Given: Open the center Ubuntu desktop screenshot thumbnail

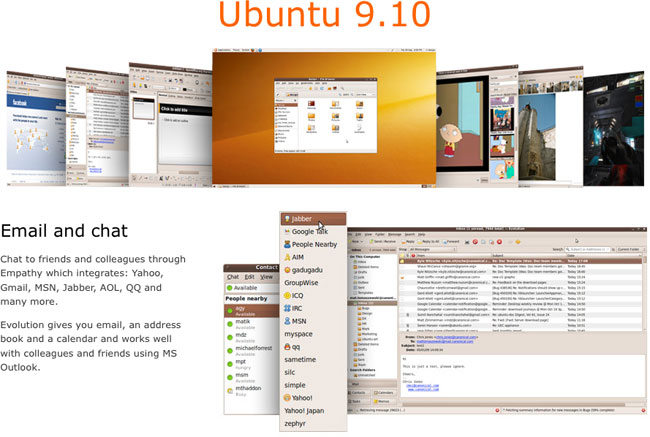Looking at the screenshot, I should [x=324, y=113].
